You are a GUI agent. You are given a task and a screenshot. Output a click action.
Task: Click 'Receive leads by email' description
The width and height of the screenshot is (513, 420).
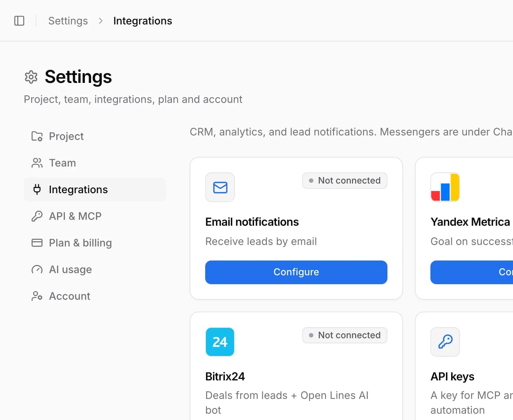coord(261,241)
